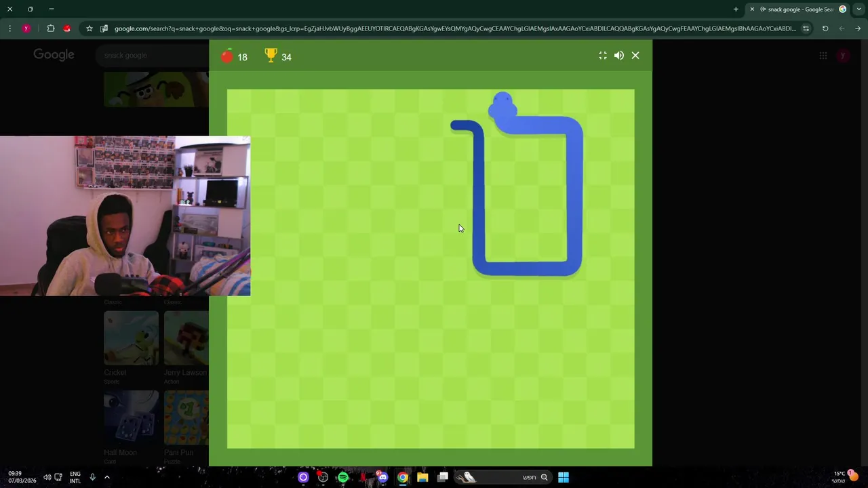Open the purple circle app taskbar icon
Screen dimensions: 868x488
303,477
